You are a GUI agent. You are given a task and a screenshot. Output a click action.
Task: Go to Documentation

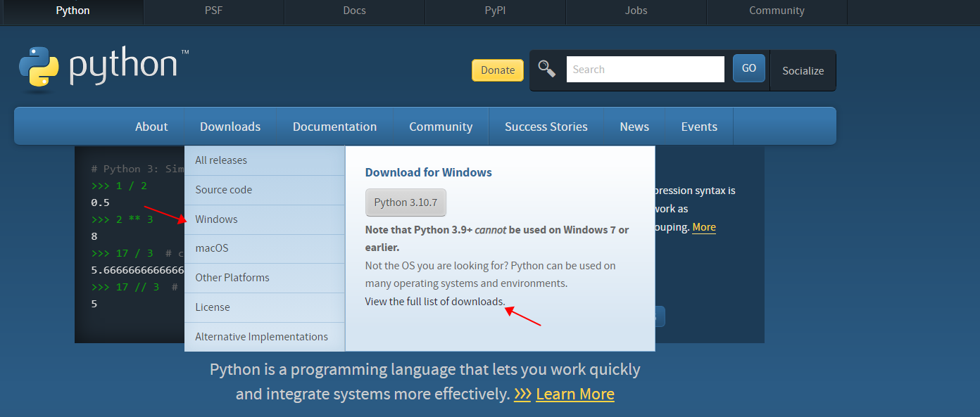pyautogui.click(x=334, y=126)
